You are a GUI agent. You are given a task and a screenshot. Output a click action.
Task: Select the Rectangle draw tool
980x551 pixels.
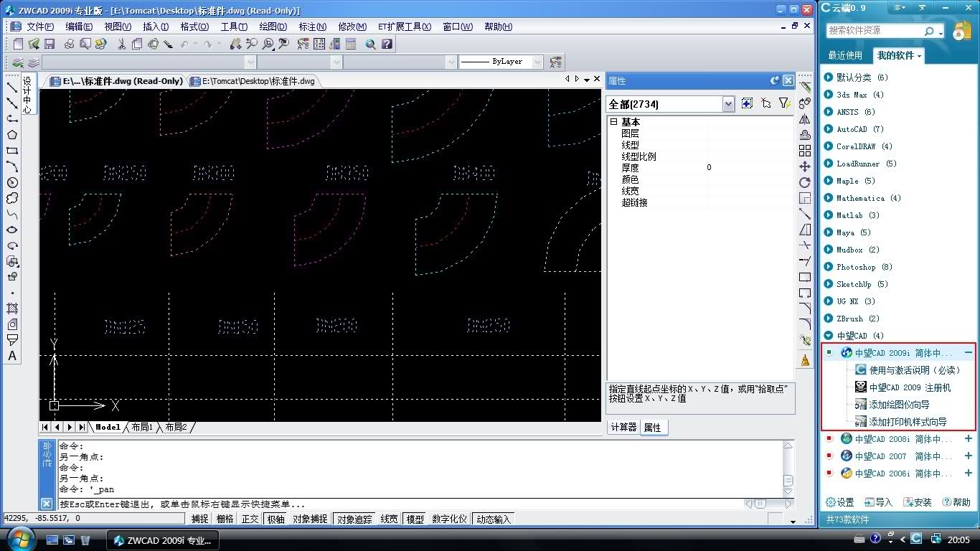(12, 151)
